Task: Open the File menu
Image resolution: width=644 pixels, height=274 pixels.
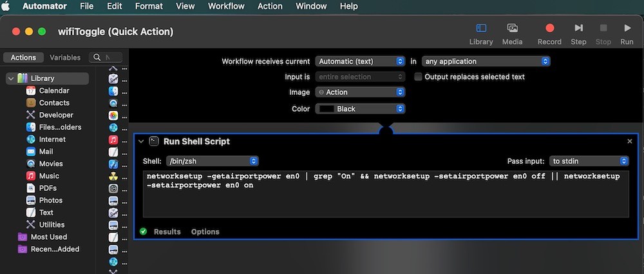Action: pyautogui.click(x=87, y=6)
